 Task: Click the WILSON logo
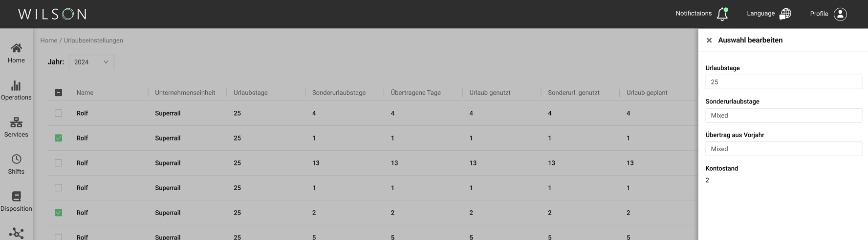tap(52, 14)
